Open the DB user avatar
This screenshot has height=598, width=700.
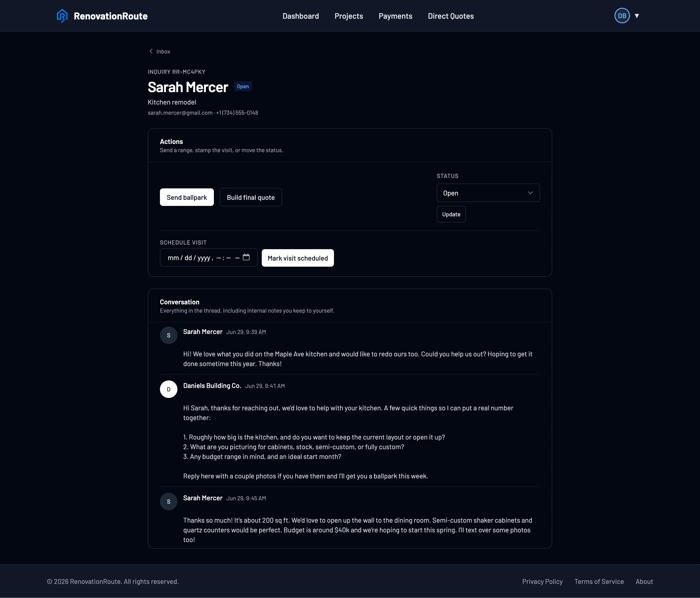622,16
